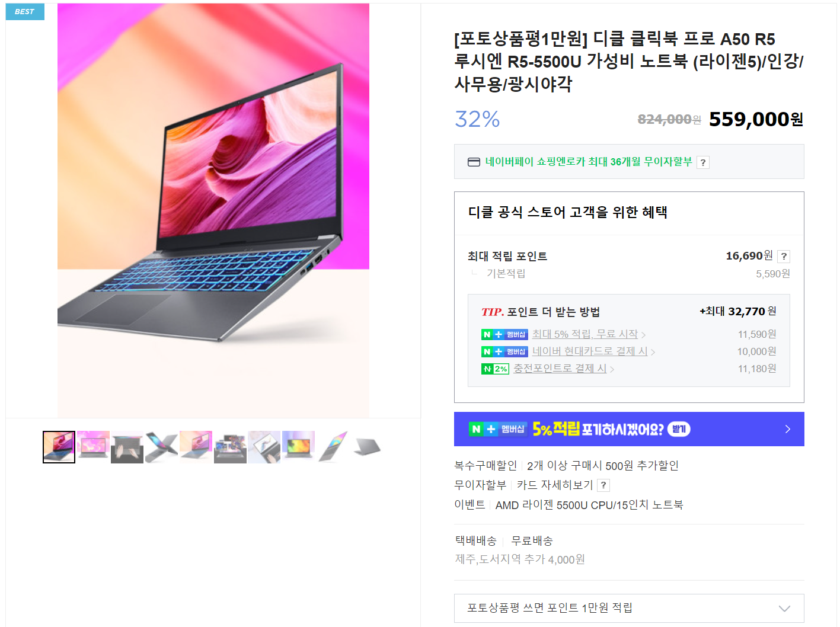Click the question mark beside 무이자할부 notice
Screen dimensions: 840x627
(702, 162)
